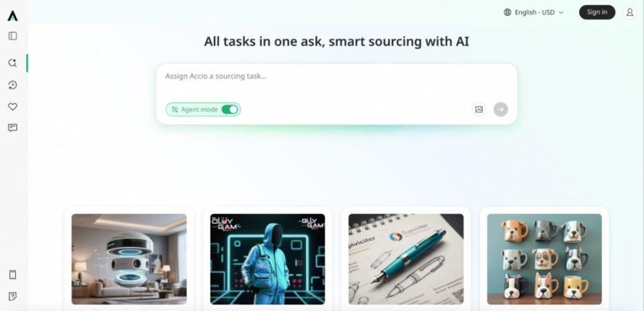Screen dimensions: 644x311
Task: Collapse the sidebar panel icon
Action: pos(13,36)
